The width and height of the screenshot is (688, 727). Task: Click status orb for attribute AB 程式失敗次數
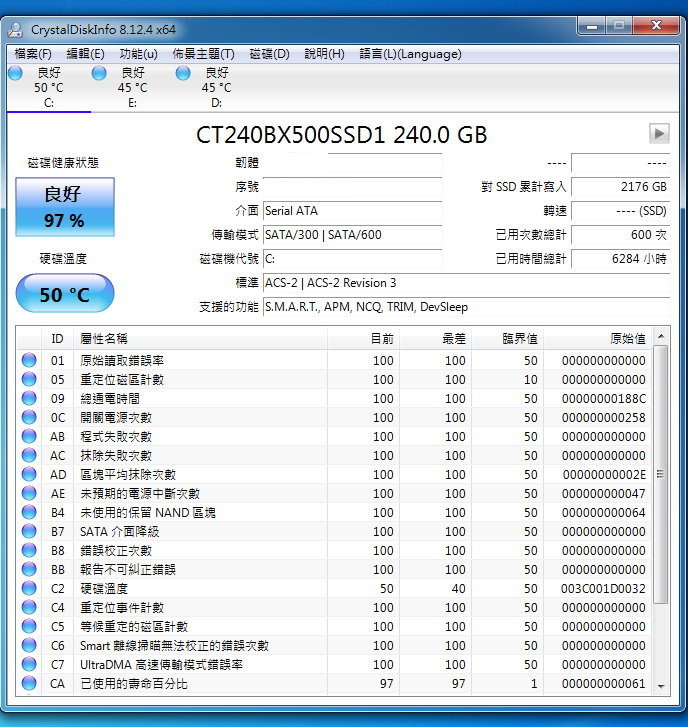click(29, 436)
